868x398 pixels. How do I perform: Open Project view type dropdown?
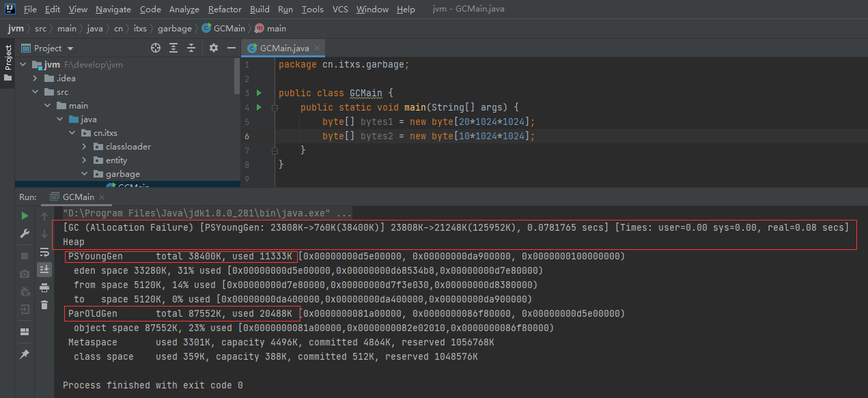70,48
